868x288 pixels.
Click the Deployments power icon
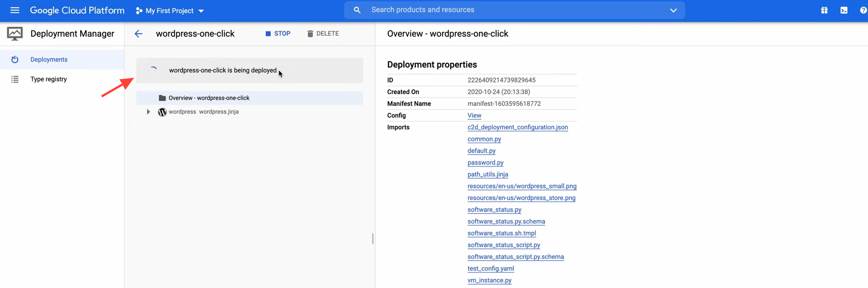point(15,60)
